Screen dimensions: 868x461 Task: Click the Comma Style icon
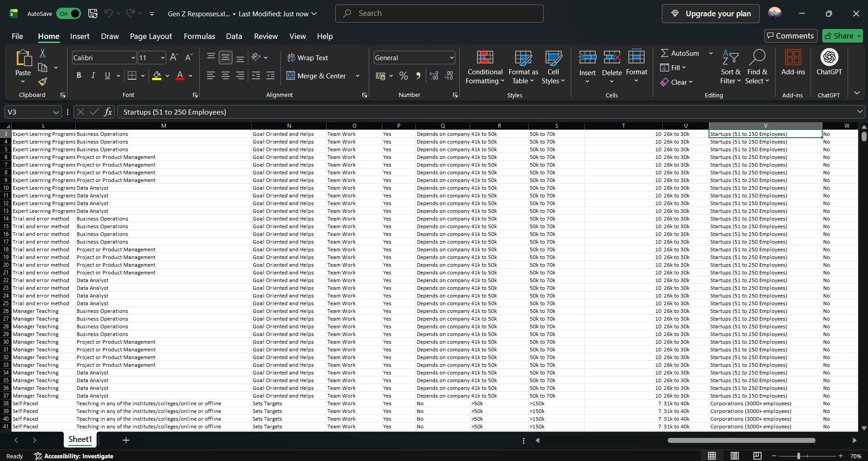pyautogui.click(x=418, y=76)
